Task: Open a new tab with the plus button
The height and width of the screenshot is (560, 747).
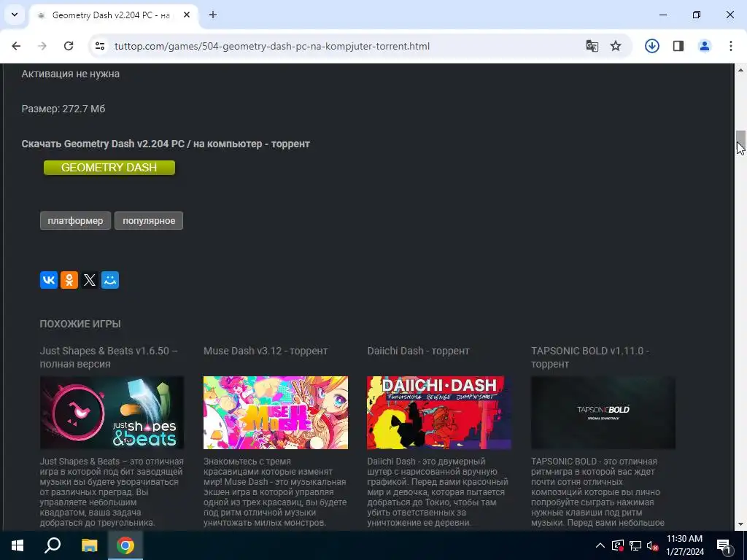Action: point(213,15)
